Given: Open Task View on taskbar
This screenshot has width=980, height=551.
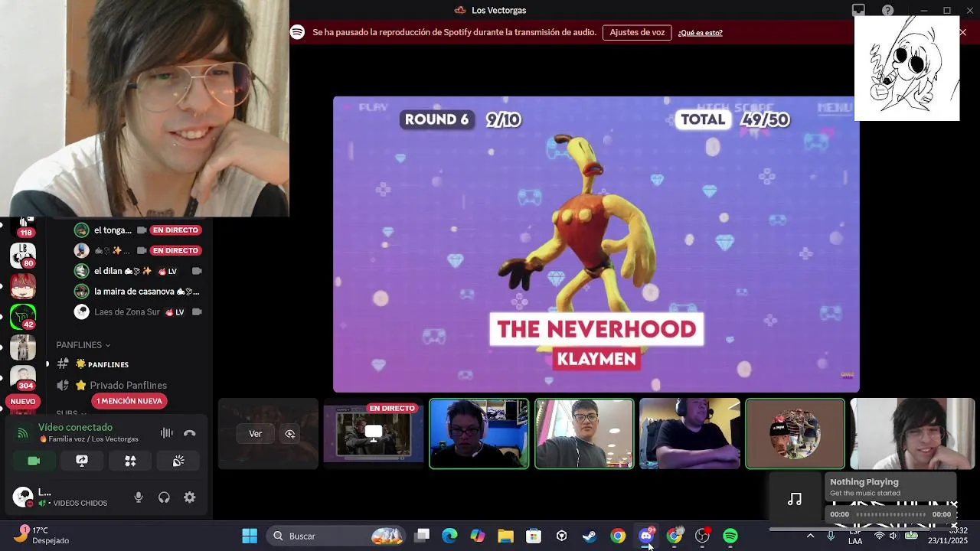Looking at the screenshot, I should pos(422,536).
